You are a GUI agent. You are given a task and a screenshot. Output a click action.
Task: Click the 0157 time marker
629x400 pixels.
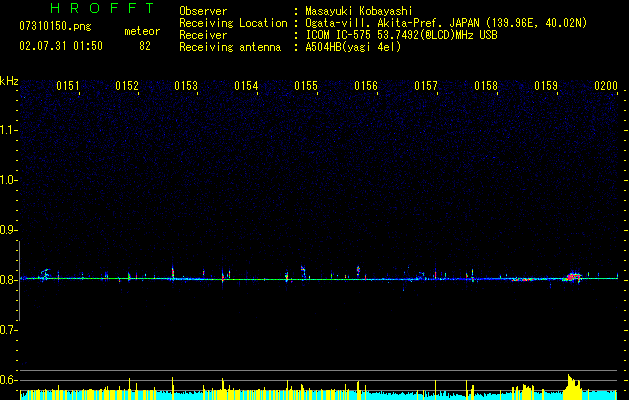[426, 86]
